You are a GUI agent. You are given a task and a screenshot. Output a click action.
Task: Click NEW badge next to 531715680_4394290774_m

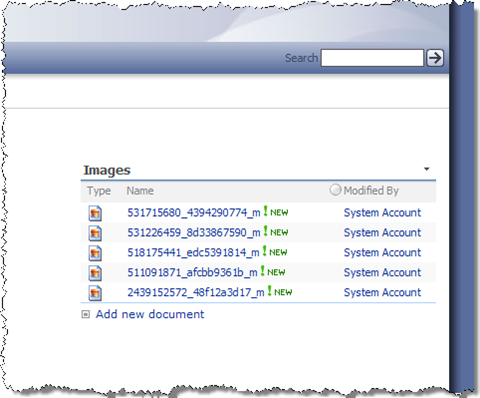(x=276, y=212)
